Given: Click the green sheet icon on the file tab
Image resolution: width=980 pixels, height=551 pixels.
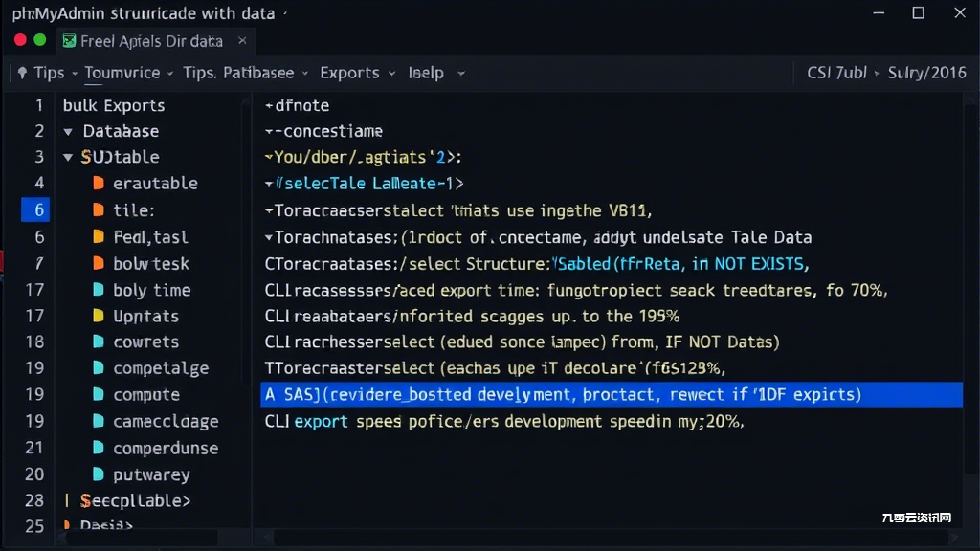Looking at the screenshot, I should pyautogui.click(x=69, y=41).
